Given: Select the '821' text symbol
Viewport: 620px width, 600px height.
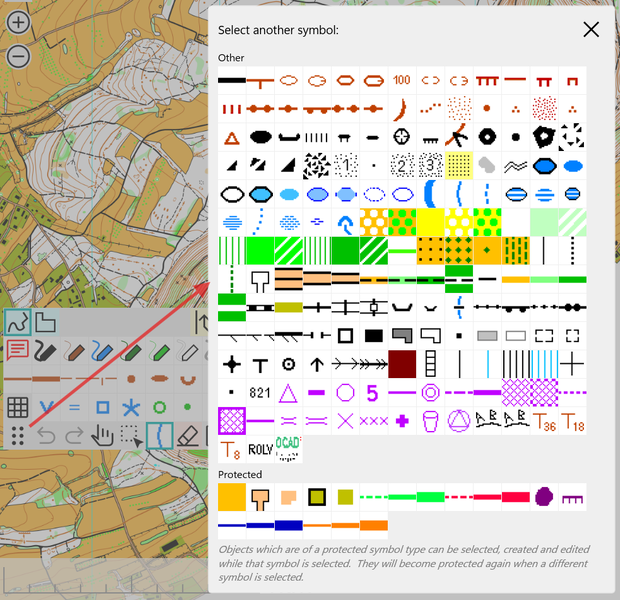Looking at the screenshot, I should (x=260, y=393).
